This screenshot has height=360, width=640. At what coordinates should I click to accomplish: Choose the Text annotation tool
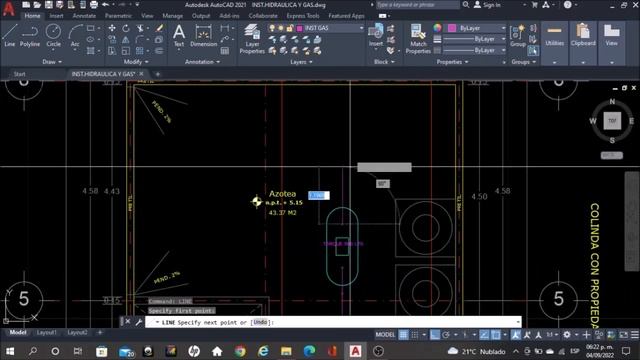[179, 36]
